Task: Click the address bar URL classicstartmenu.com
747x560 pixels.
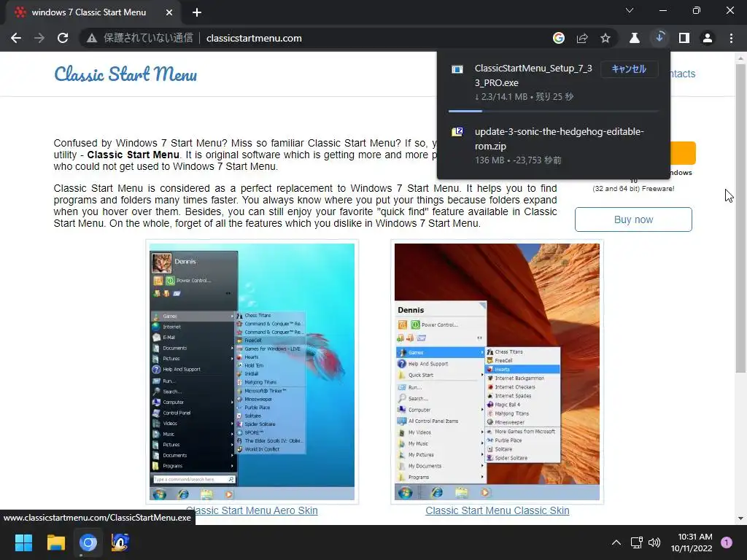Action: 254,38
